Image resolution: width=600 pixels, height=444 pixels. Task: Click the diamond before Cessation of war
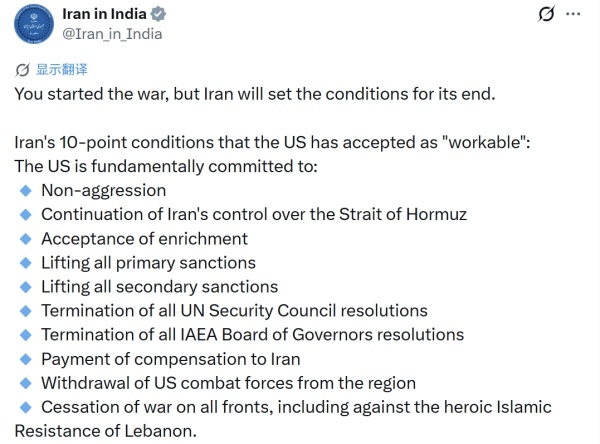pyautogui.click(x=26, y=407)
